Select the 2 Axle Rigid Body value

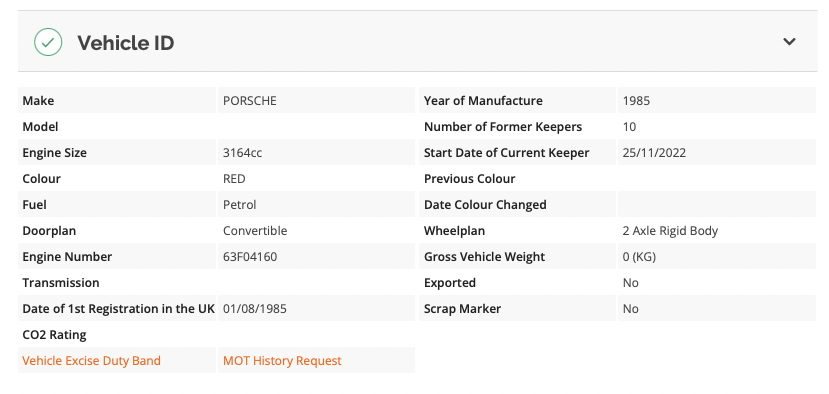coord(670,231)
